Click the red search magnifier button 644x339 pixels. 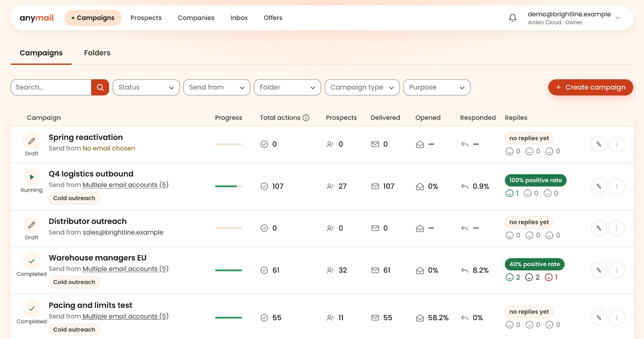coord(100,87)
